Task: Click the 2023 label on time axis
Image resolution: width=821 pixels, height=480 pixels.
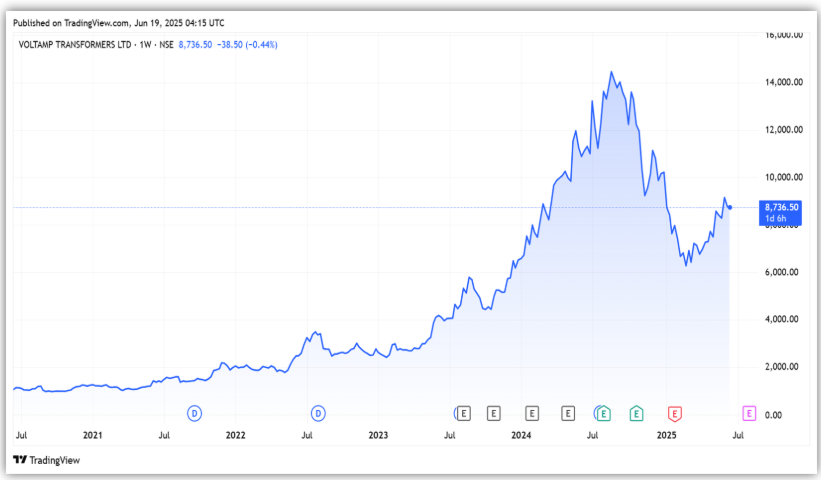Action: [379, 435]
